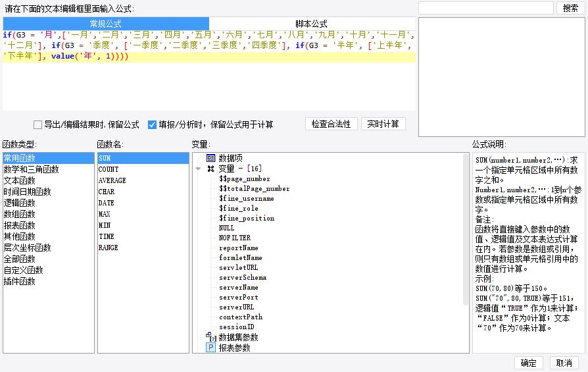
Task: Cancel the dialog with 取消
Action: point(564,363)
